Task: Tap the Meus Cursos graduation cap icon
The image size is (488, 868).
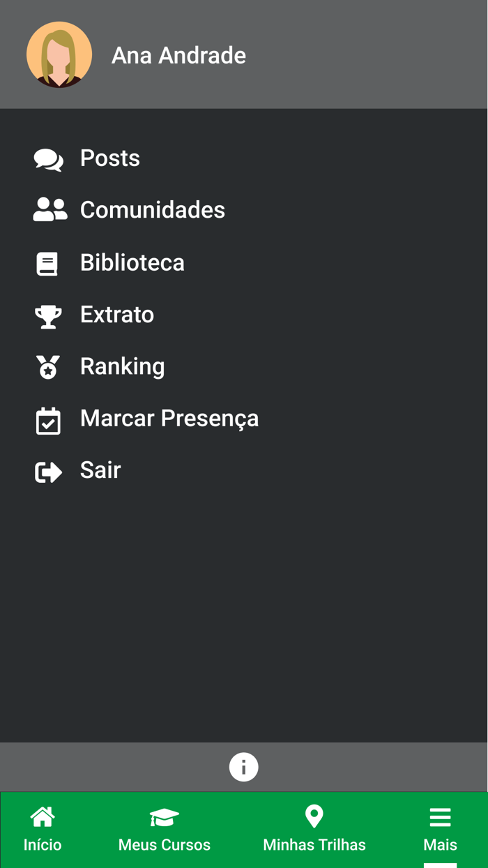Action: tap(165, 816)
